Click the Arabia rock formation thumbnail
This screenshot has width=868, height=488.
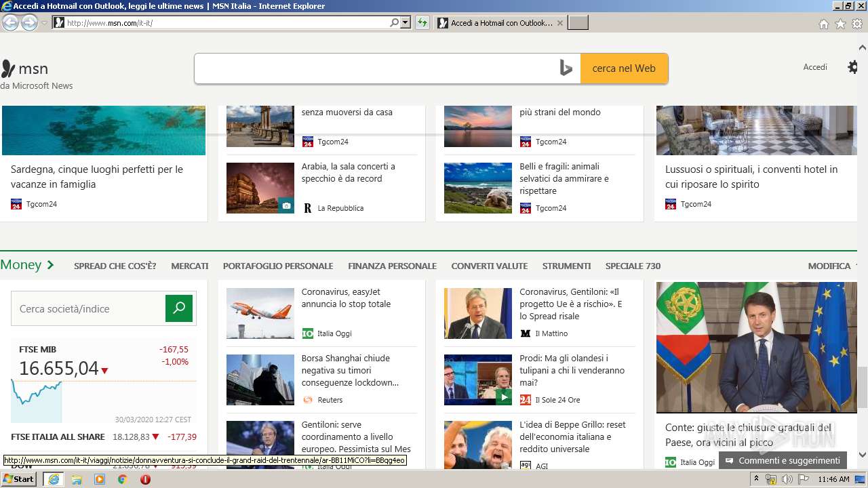[x=260, y=188]
